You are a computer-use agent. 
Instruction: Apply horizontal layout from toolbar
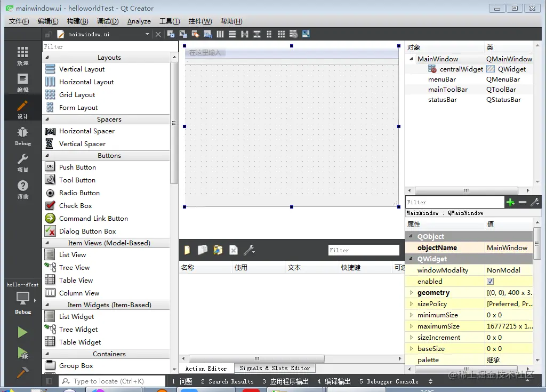[220, 34]
